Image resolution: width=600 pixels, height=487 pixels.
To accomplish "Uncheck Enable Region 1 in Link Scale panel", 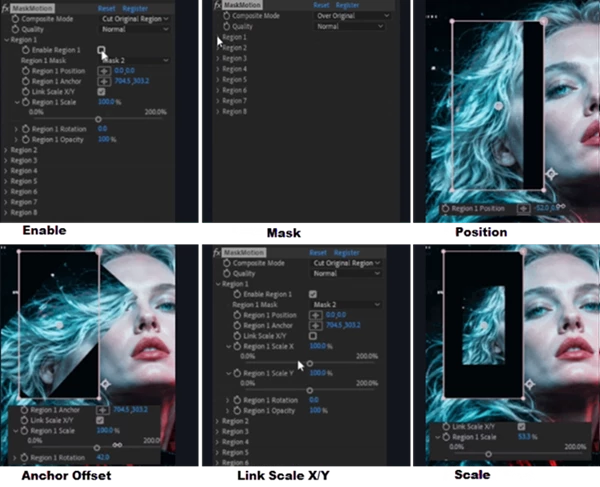I will [313, 294].
